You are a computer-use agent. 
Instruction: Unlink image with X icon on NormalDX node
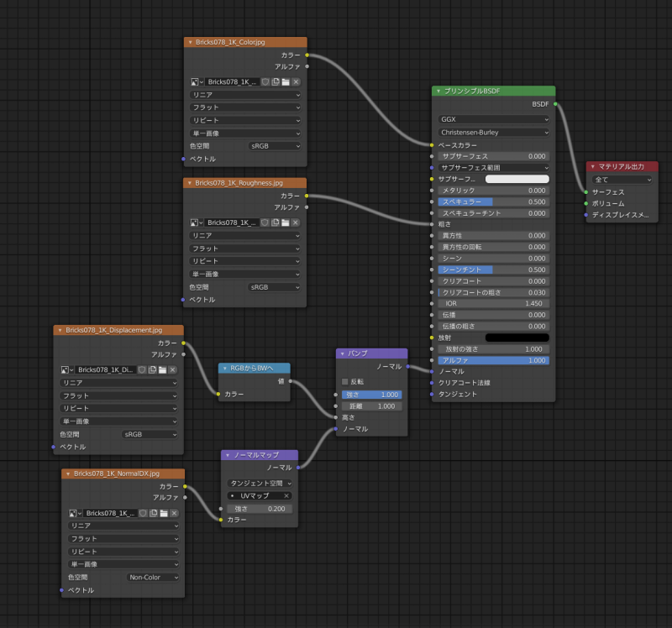[175, 512]
